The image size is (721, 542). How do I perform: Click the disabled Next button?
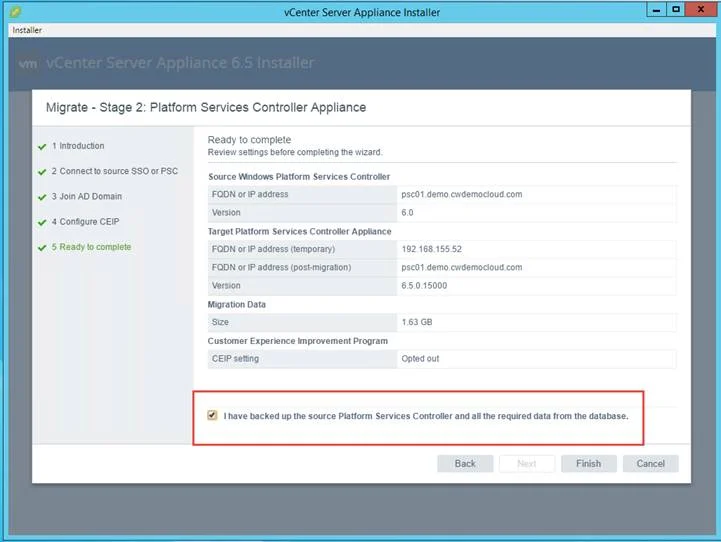point(527,463)
